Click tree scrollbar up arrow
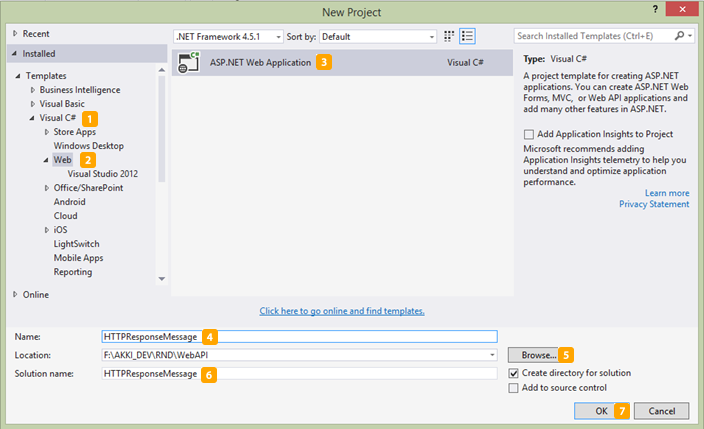 pos(162,70)
